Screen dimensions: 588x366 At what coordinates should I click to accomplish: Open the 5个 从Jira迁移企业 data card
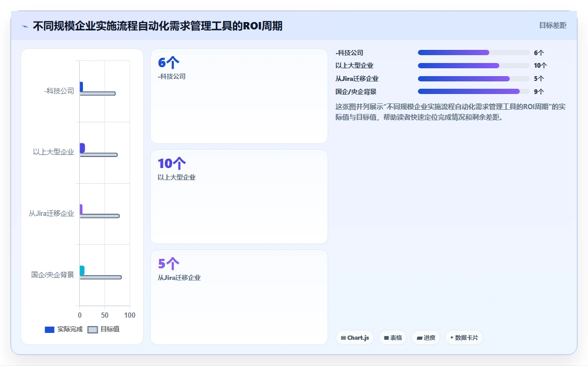[x=239, y=297]
